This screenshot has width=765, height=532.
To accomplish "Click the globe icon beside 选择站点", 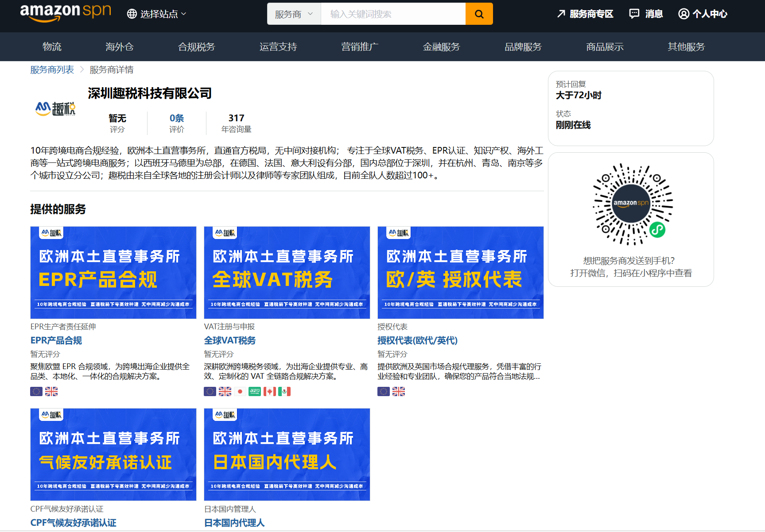I will (x=132, y=14).
